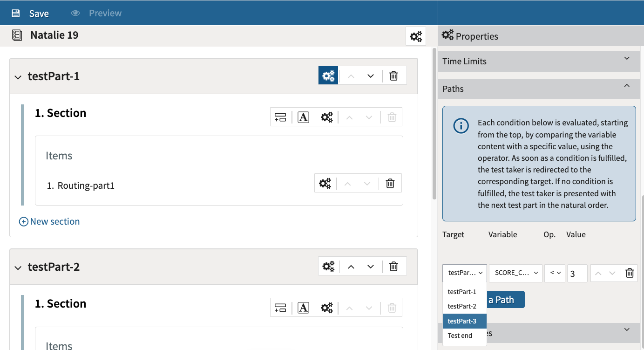Collapse testPart-2 with chevron toggle
The width and height of the screenshot is (644, 350).
pos(18,268)
